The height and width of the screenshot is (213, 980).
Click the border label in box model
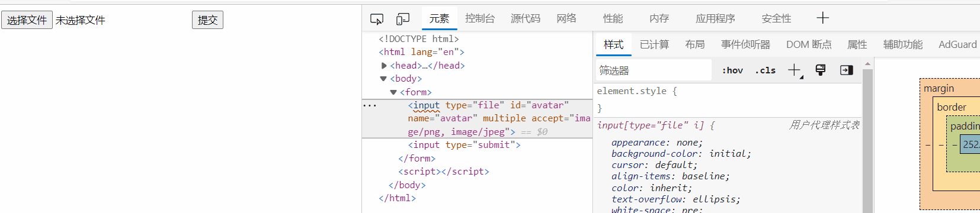pyautogui.click(x=952, y=107)
